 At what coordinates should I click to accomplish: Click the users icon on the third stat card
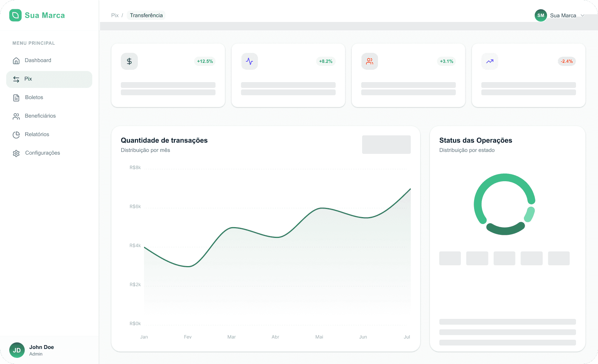[x=369, y=61]
